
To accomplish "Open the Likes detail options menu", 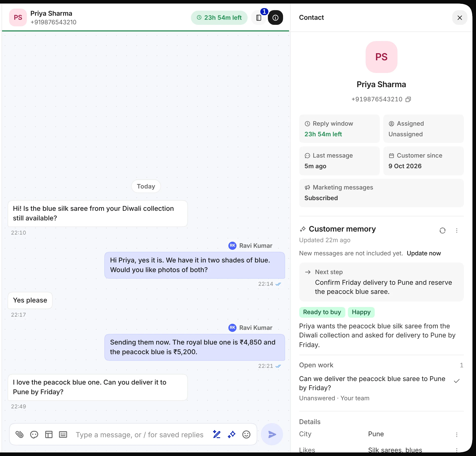I will 457,450.
